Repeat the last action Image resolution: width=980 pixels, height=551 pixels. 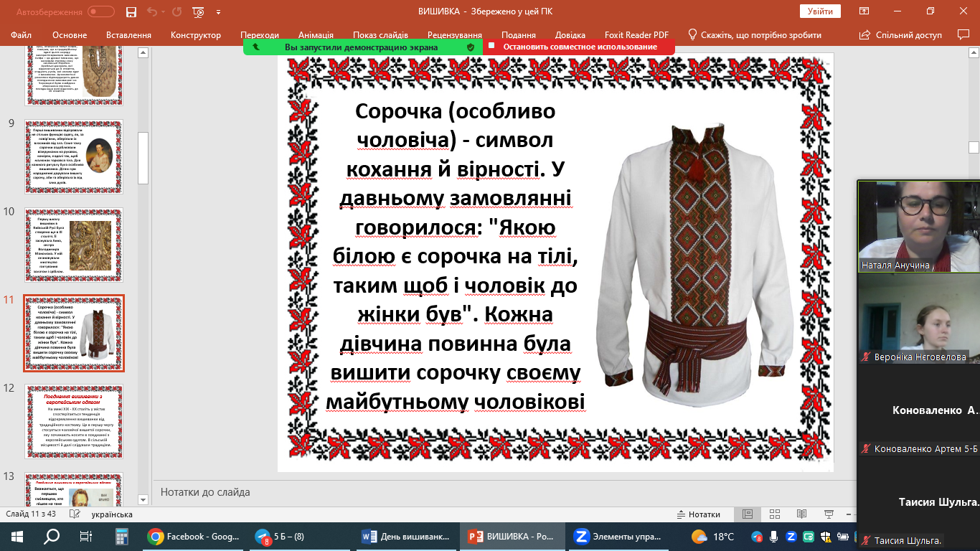[177, 12]
